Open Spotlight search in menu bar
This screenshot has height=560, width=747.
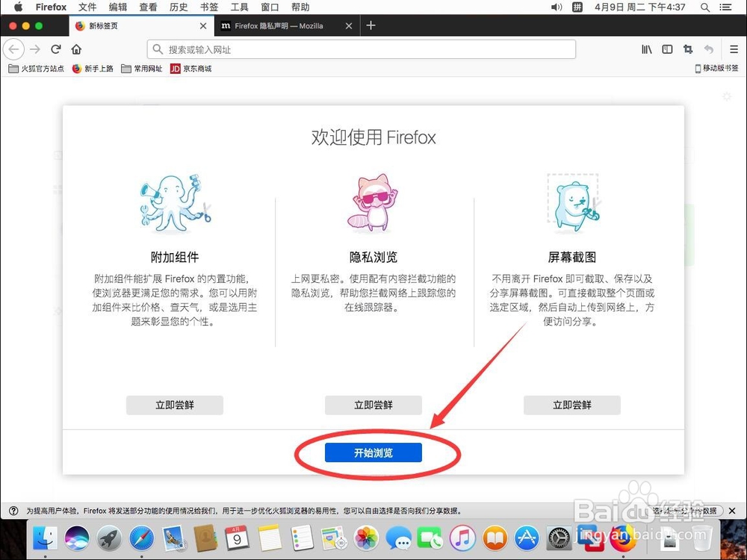(x=705, y=7)
